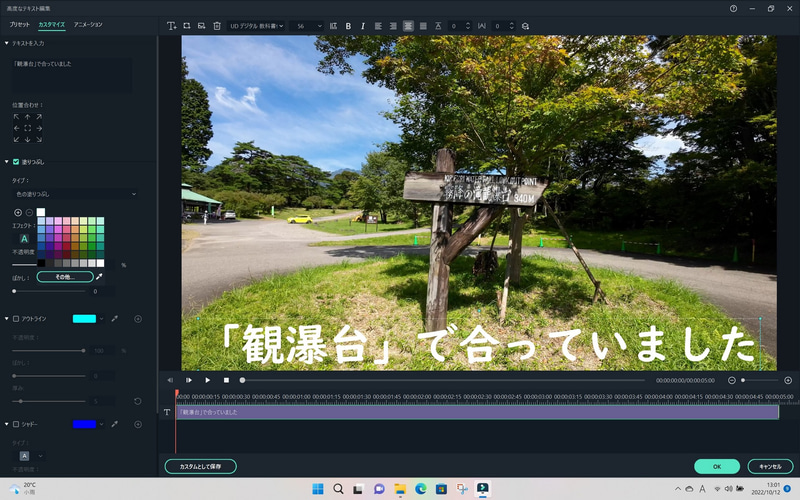The height and width of the screenshot is (500, 800).
Task: Position text to middle-left arrow
Action: point(16,128)
